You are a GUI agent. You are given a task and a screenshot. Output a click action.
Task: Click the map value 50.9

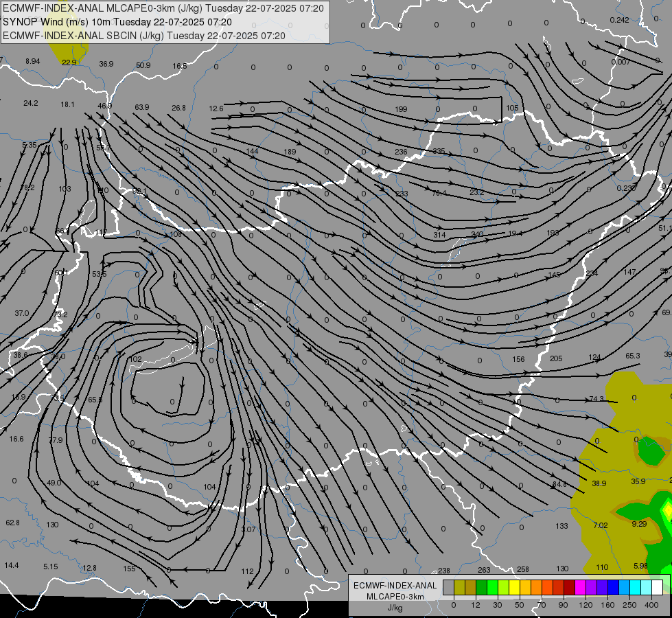pos(143,65)
